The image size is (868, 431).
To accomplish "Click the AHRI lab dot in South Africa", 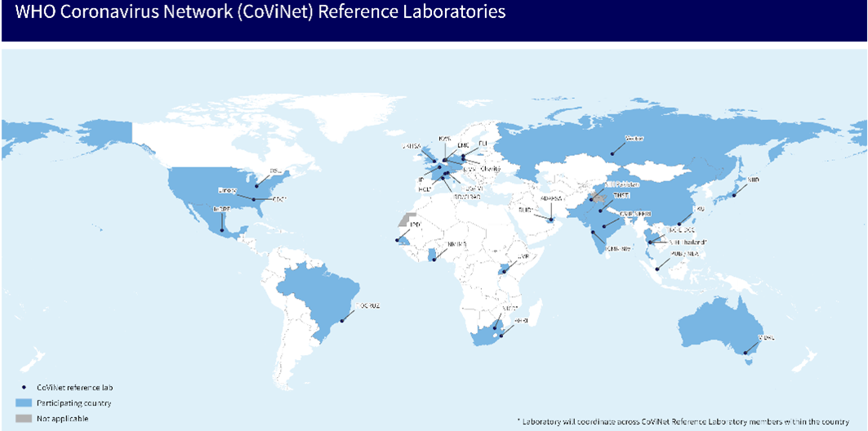I will pyautogui.click(x=501, y=335).
